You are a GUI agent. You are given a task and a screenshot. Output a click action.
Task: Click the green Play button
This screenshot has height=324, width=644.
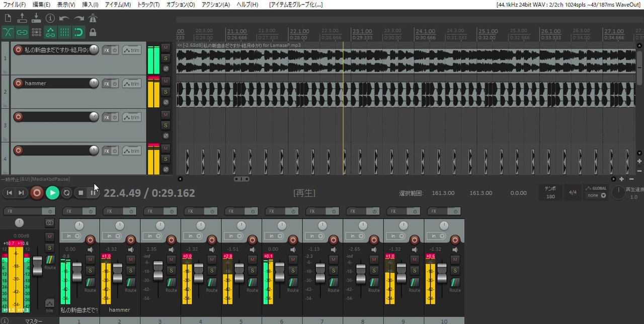52,192
